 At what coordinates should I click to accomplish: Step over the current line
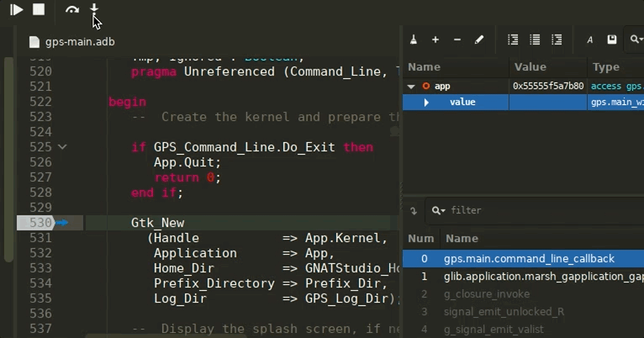click(72, 9)
